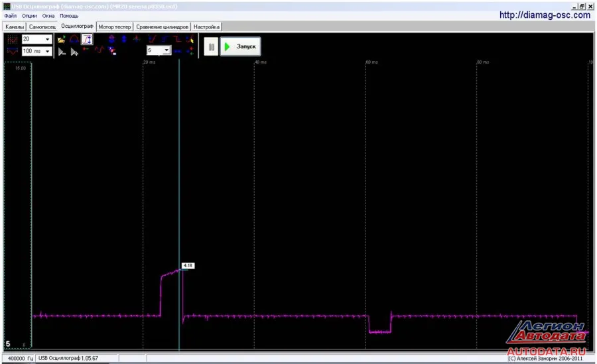Click the channel 5 label at the bottom left
597x364 pixels.
(7, 343)
